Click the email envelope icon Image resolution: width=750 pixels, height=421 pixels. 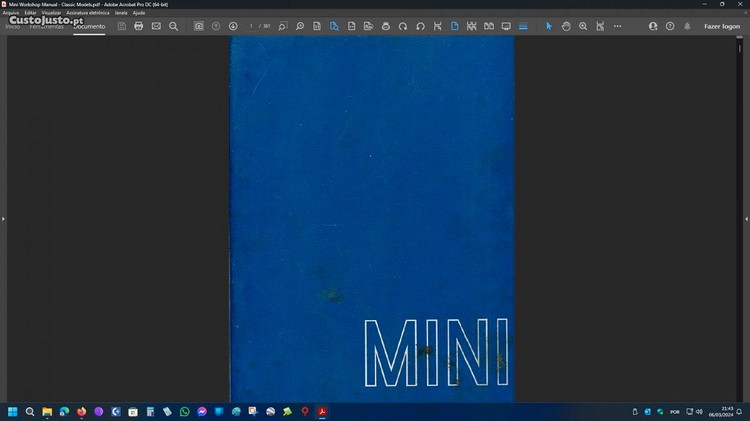[156, 26]
